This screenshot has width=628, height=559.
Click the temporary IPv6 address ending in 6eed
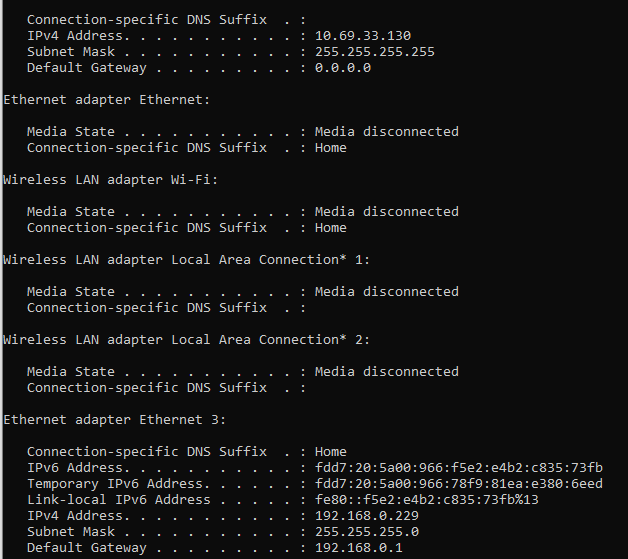[x=458, y=484]
